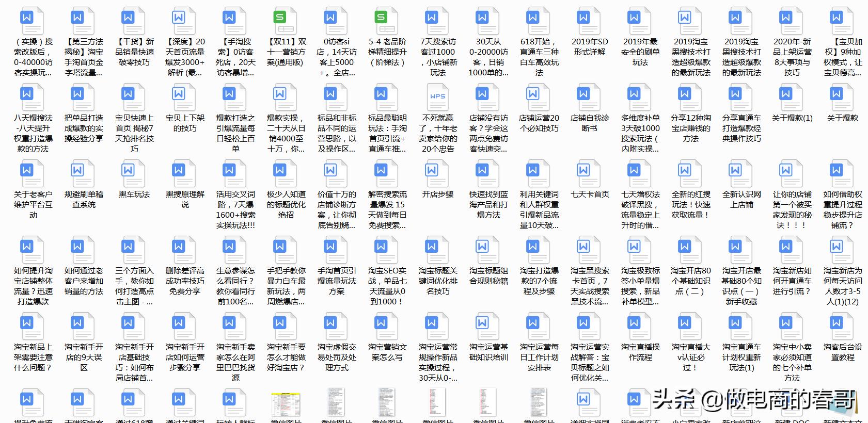868x423 pixels.
Task: Click the 淘客后台设置教程 document icon
Action: (x=843, y=327)
